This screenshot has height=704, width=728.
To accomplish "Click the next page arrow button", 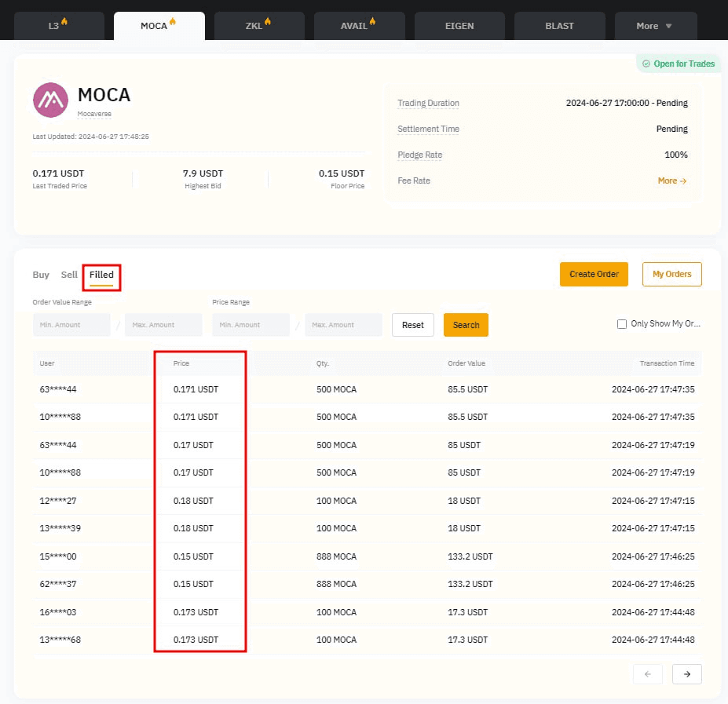I will [686, 674].
